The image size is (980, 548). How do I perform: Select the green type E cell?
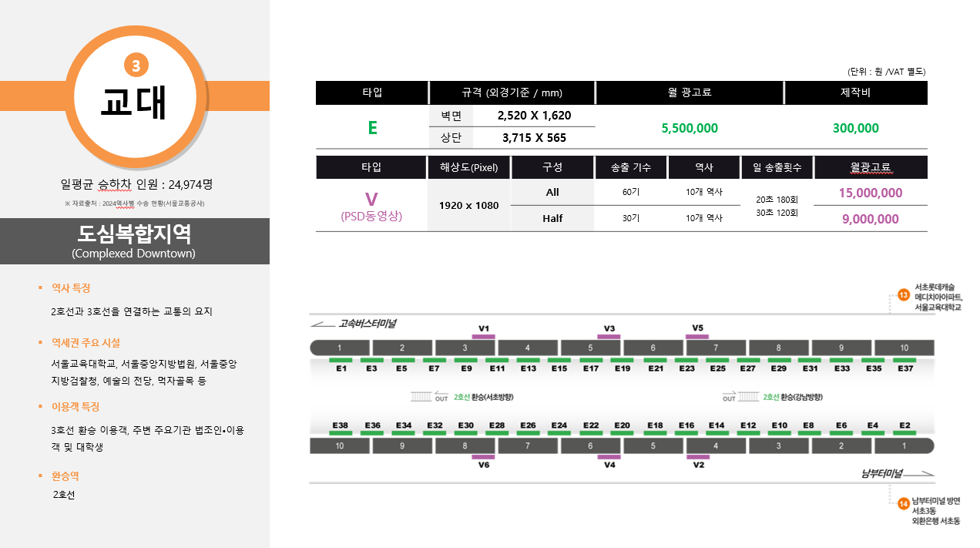coord(372,128)
